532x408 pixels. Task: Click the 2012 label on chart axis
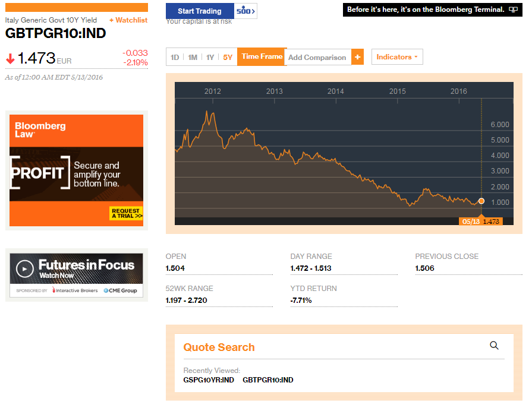pyautogui.click(x=212, y=91)
